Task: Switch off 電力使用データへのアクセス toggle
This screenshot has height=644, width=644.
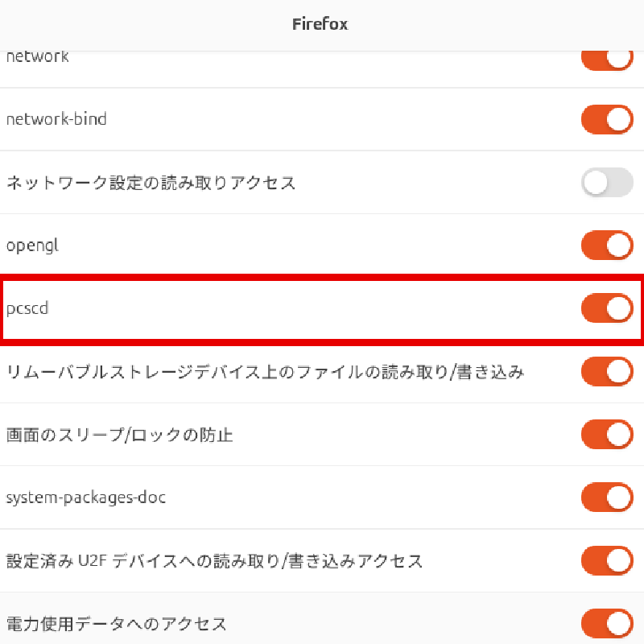Action: [x=607, y=623]
